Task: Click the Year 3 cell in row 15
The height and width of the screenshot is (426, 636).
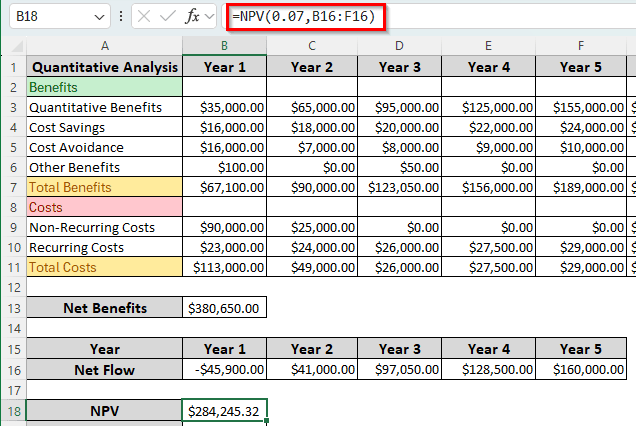Action: (400, 349)
